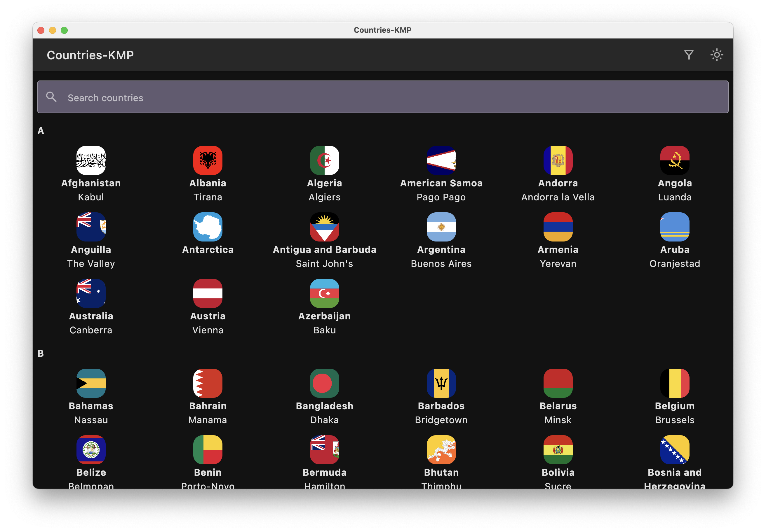Click the 'Vienna' capital text
The image size is (766, 532).
[x=208, y=330]
